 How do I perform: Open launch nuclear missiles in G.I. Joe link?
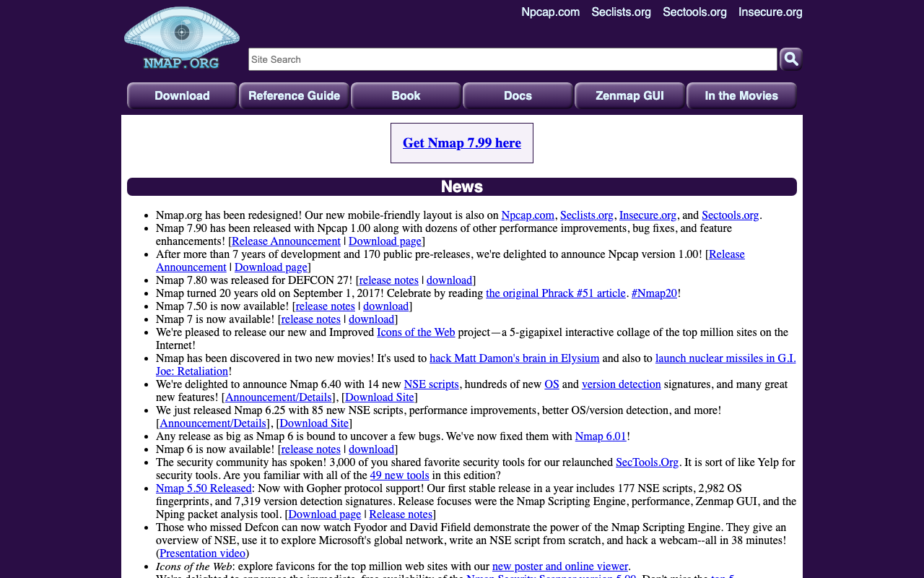[x=725, y=358]
